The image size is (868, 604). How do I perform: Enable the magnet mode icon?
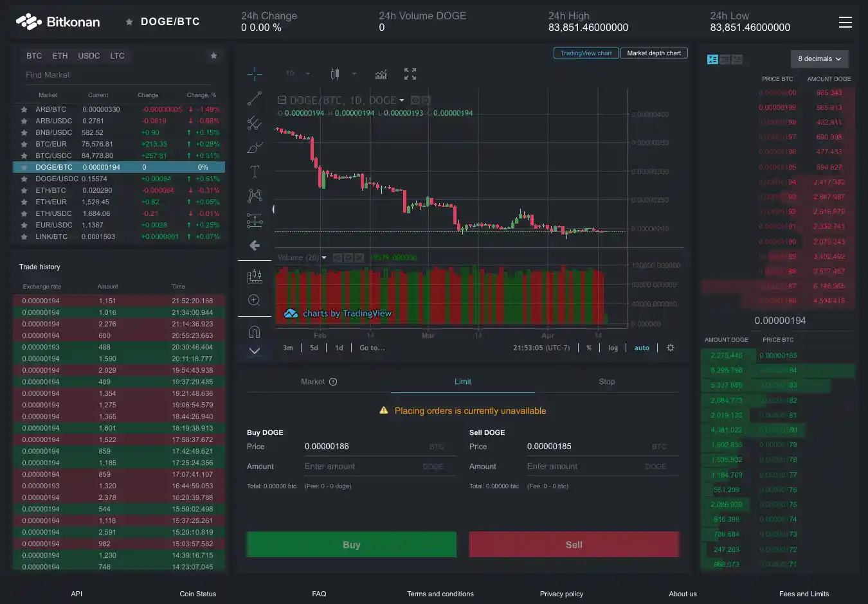(255, 332)
